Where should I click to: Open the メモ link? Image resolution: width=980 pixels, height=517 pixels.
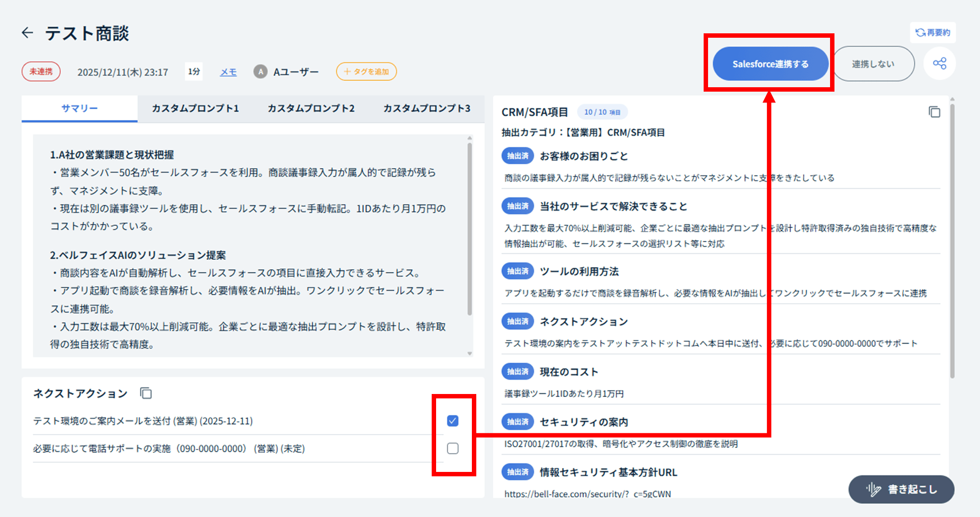(228, 72)
